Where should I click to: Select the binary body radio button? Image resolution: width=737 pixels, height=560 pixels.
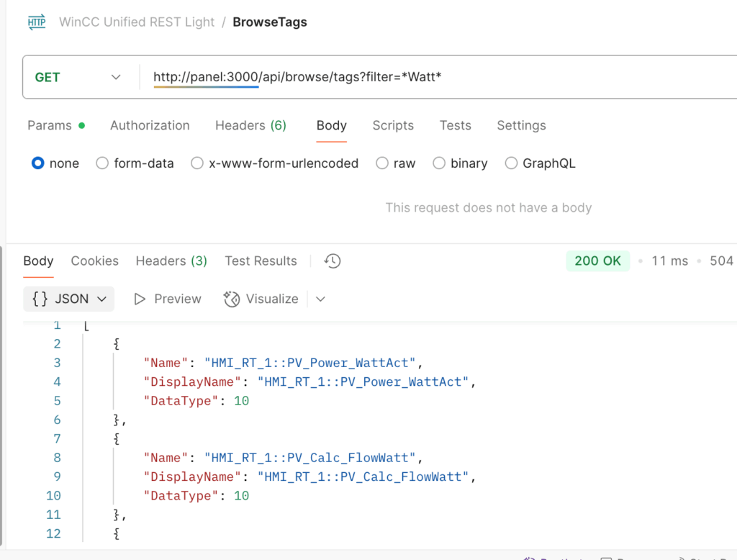coord(439,163)
